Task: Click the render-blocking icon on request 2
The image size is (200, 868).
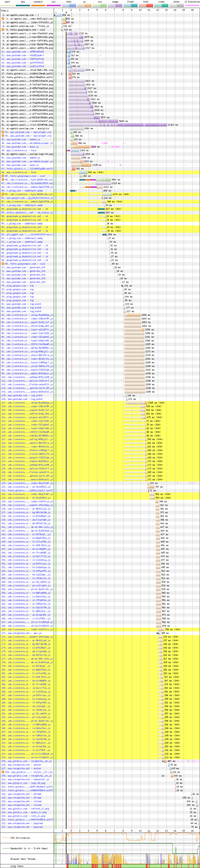Action: coord(3,19)
